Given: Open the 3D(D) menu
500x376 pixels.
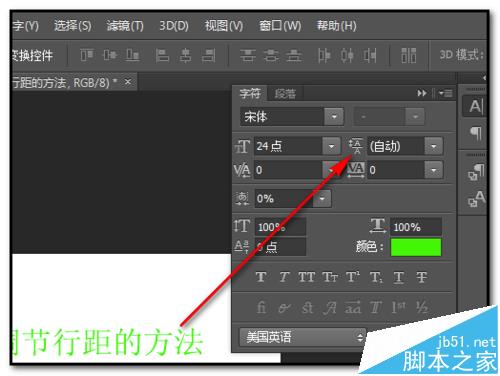Looking at the screenshot, I should 174,26.
